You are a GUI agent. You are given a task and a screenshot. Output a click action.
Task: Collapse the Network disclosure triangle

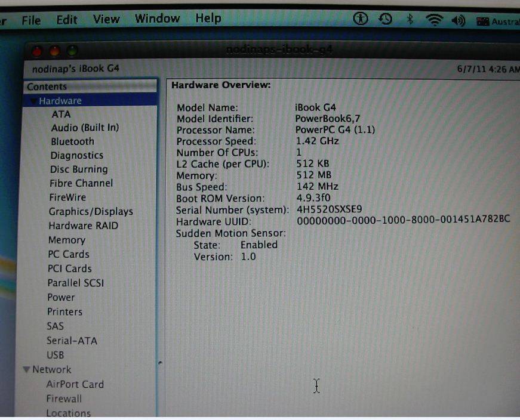point(26,369)
